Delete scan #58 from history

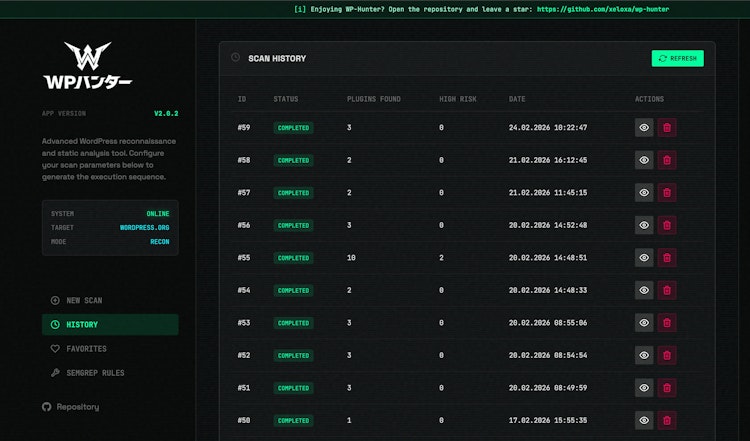667,160
